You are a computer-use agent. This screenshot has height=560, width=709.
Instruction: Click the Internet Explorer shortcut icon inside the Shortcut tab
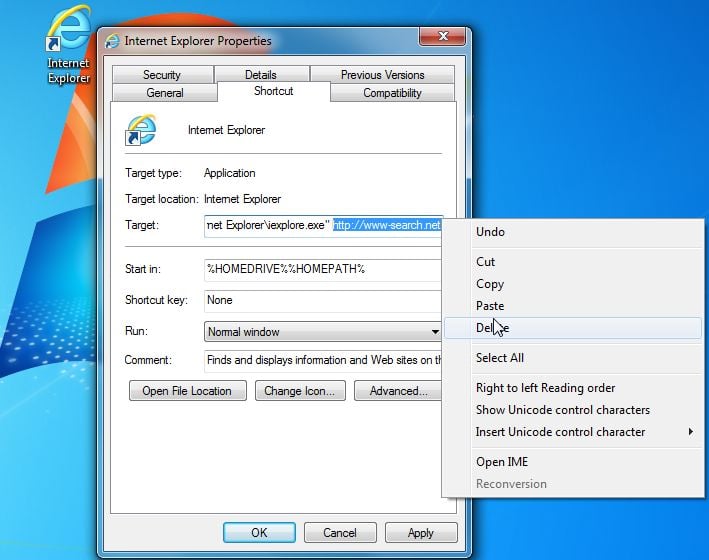141,130
